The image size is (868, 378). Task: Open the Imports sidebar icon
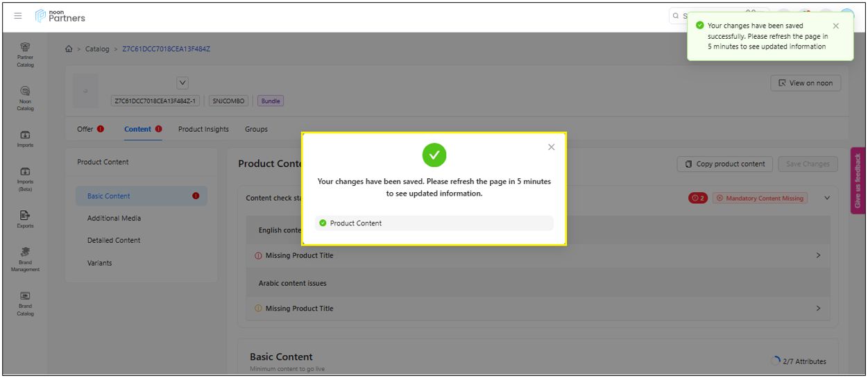tap(25, 138)
